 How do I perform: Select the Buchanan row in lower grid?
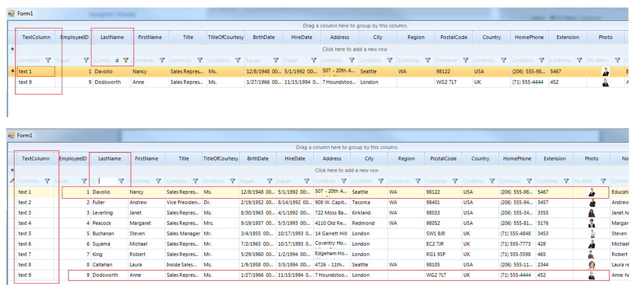(x=103, y=233)
